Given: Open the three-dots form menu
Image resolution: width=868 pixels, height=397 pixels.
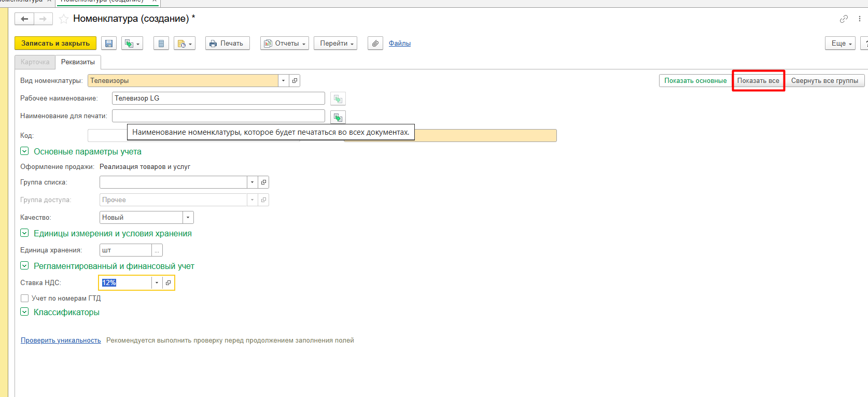Looking at the screenshot, I should click(x=859, y=19).
